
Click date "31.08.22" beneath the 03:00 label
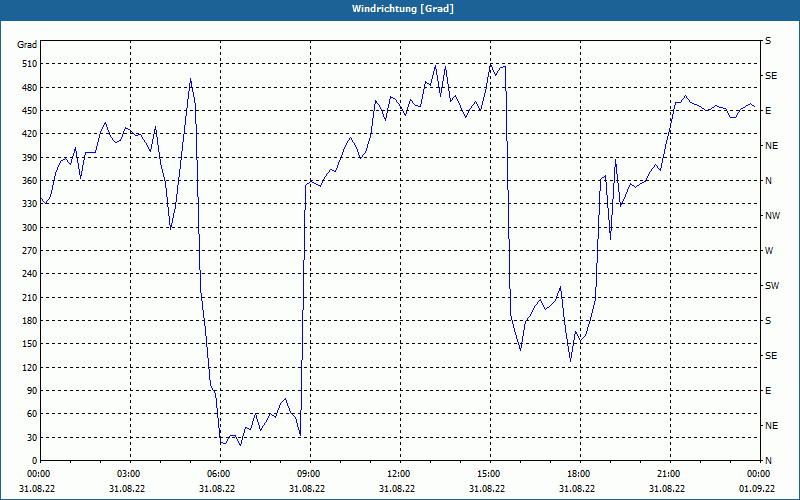coord(127,489)
